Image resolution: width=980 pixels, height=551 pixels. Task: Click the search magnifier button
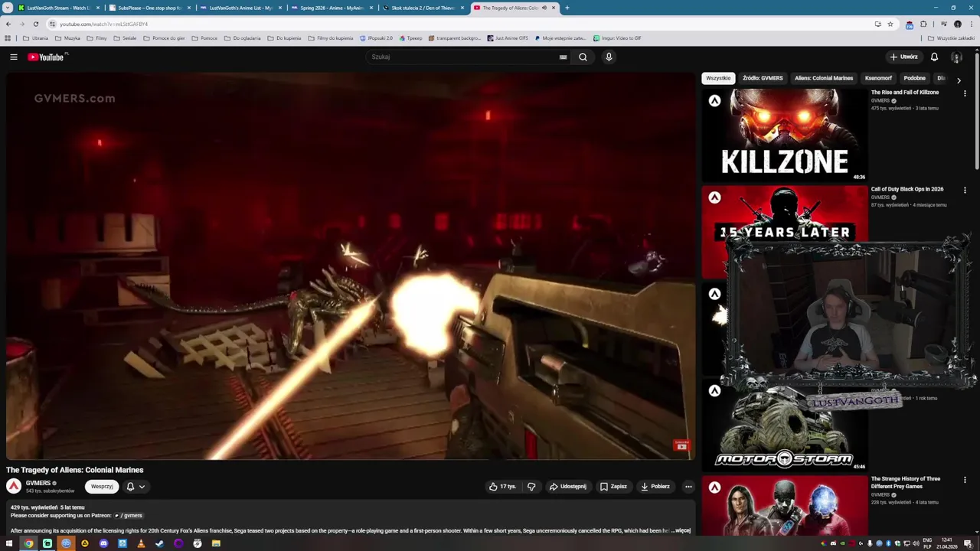(x=583, y=57)
